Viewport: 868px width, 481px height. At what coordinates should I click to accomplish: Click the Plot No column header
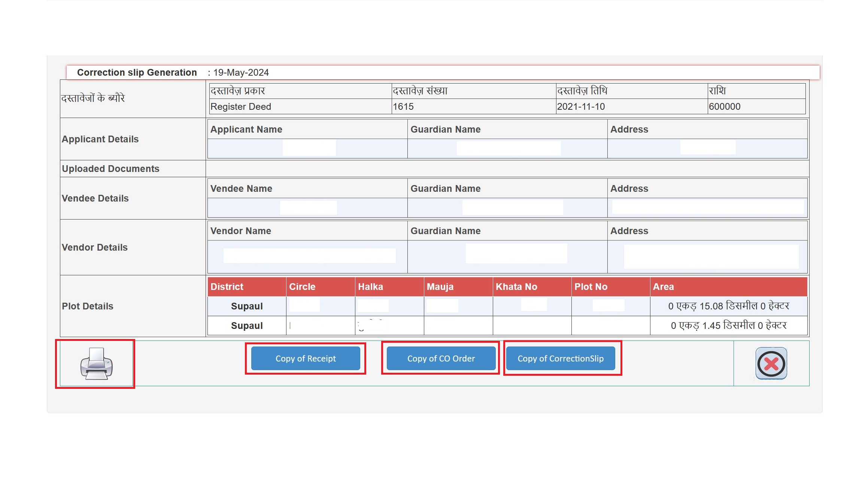tap(591, 287)
